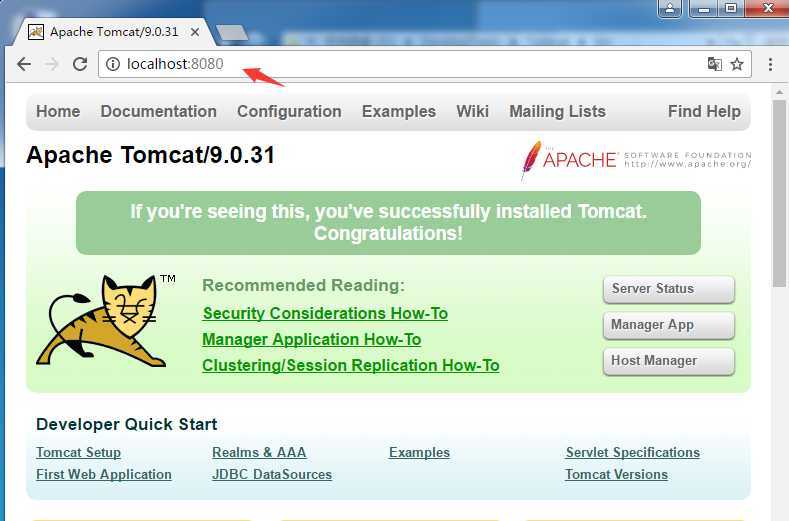This screenshot has width=789, height=521.
Task: Open Wiki in the navigation bar
Action: point(472,111)
